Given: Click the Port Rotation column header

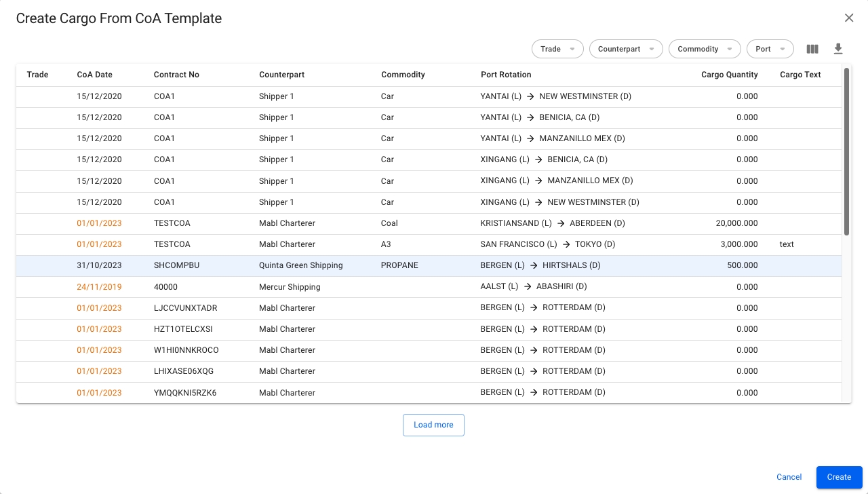Looking at the screenshot, I should (x=506, y=75).
